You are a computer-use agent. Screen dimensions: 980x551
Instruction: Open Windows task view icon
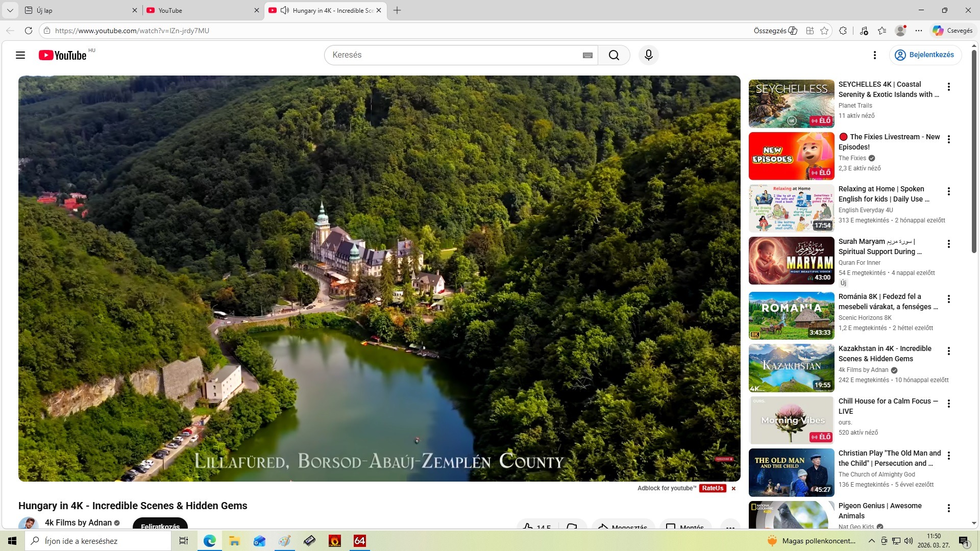pos(184,541)
